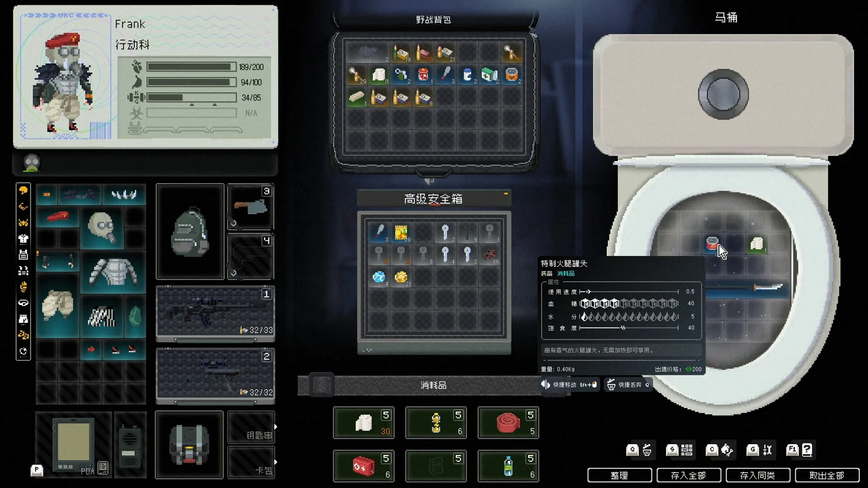
Task: Click the 消耗品 quick-slot header
Action: (x=433, y=385)
